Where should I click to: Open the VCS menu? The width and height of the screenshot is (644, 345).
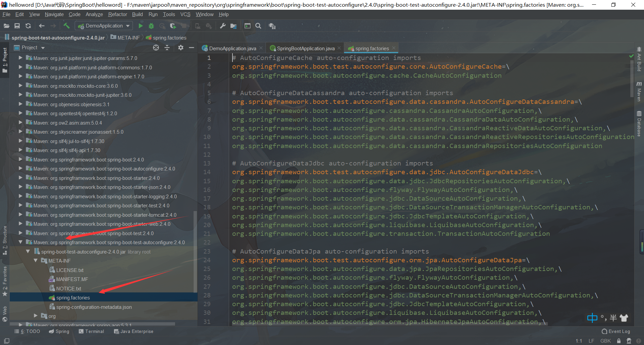tap(185, 14)
